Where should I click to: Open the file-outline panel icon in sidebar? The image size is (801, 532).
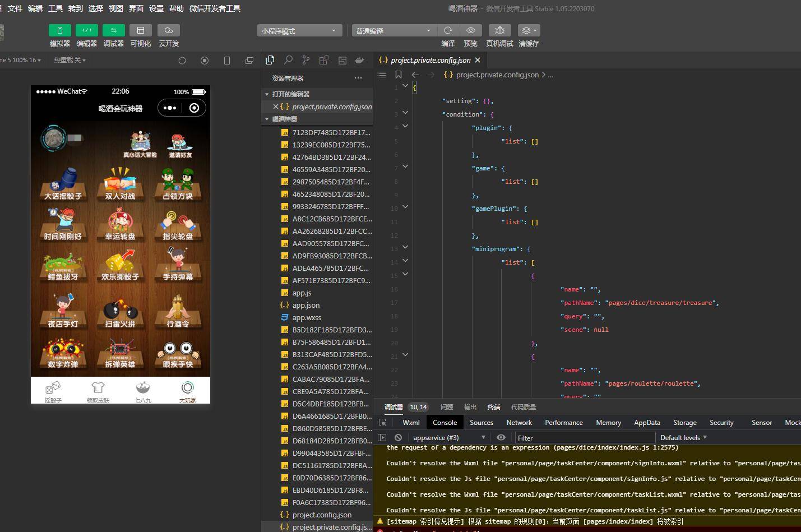(x=342, y=60)
